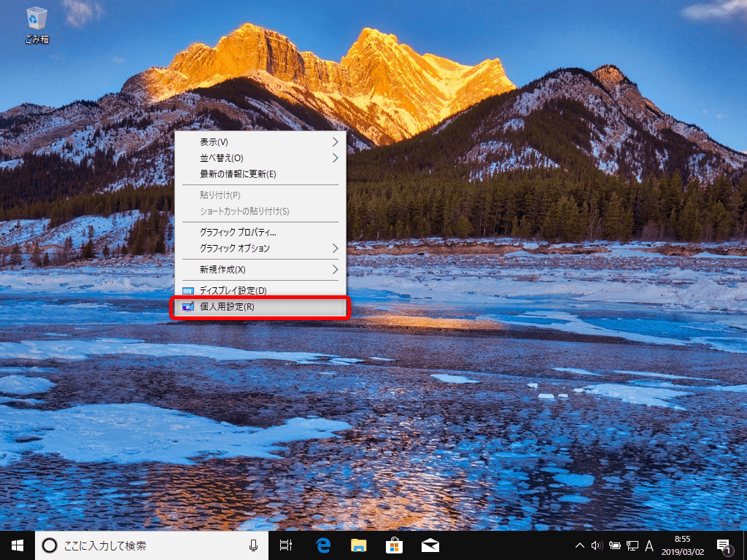Expand the グラフィック オプション submenu arrow

[x=336, y=249]
